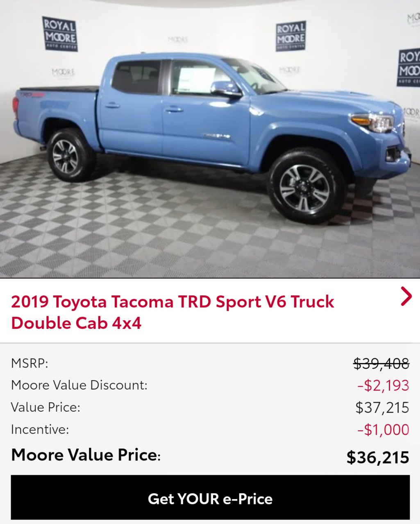Open the 2019 Toyota Tacoma TRD Sport listing title
This screenshot has width=420, height=524.
tap(173, 312)
